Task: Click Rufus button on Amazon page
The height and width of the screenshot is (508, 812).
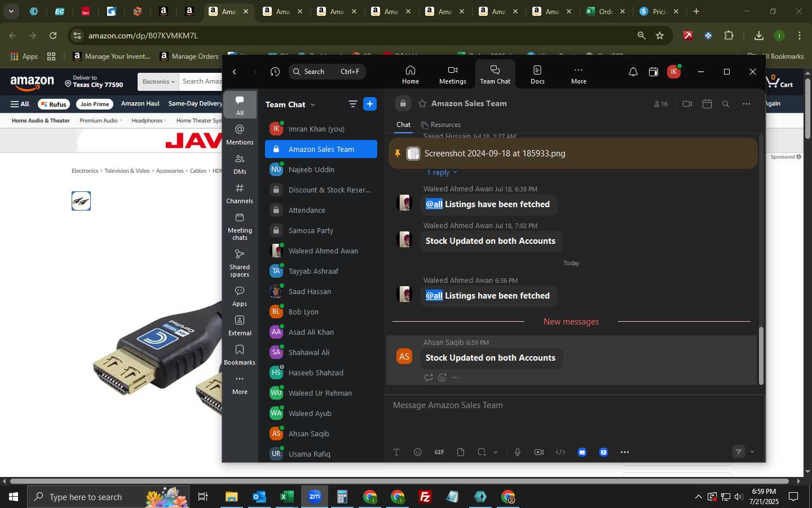Action: pos(54,104)
